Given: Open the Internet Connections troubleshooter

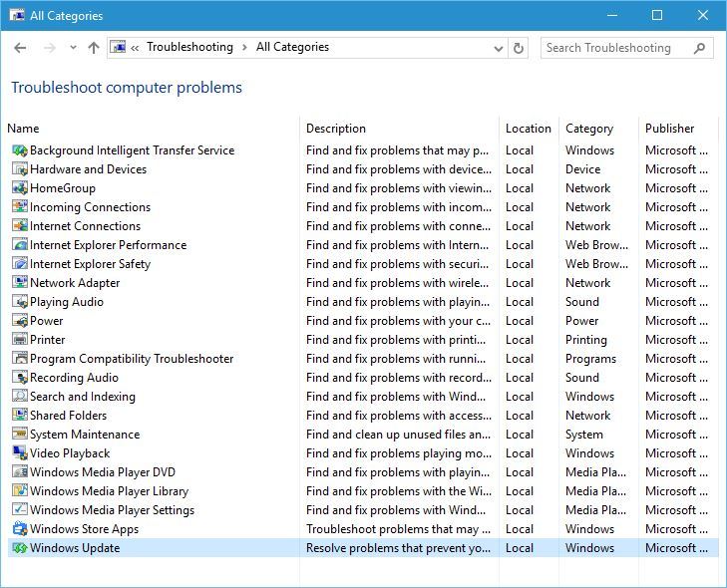Looking at the screenshot, I should (x=86, y=226).
